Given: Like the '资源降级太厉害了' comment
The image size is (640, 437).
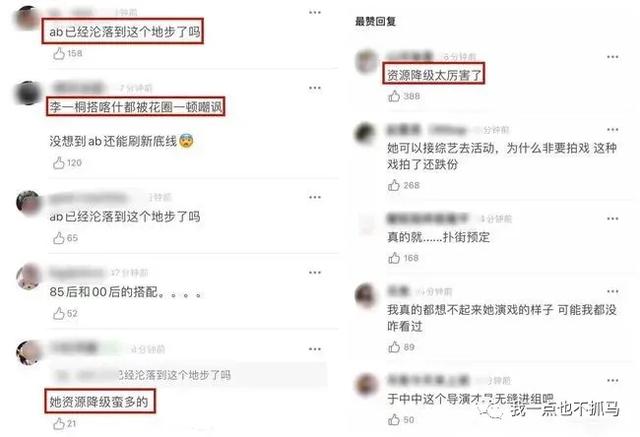Looking at the screenshot, I should point(394,96).
